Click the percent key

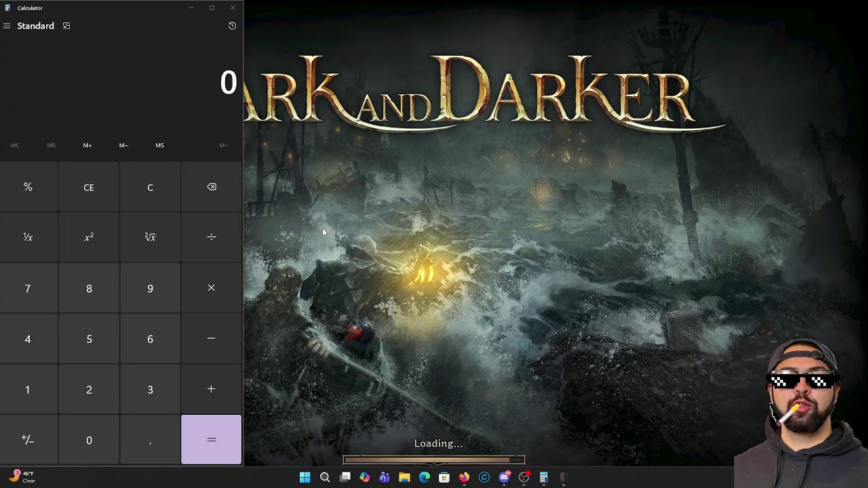click(28, 187)
